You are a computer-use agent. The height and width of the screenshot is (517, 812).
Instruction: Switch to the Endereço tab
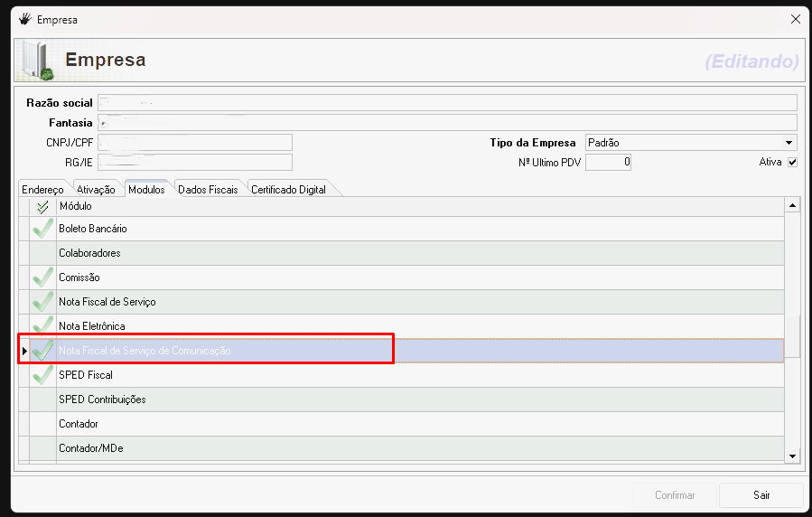(42, 190)
